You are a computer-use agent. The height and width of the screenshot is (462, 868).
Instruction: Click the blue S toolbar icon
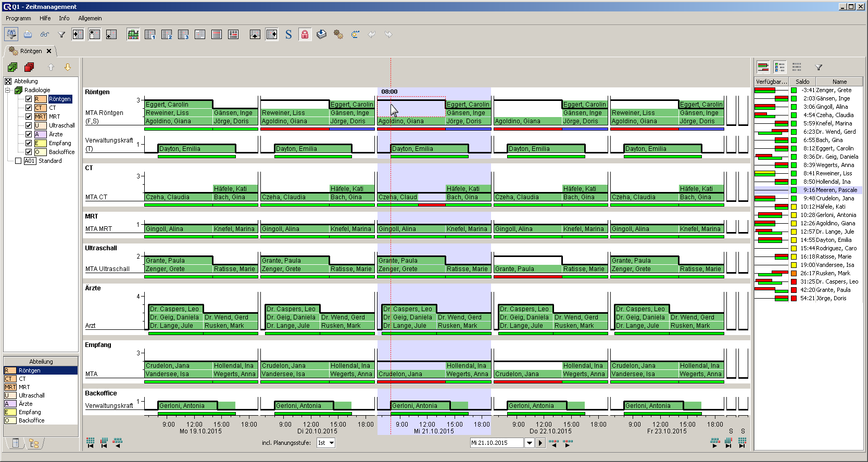288,35
